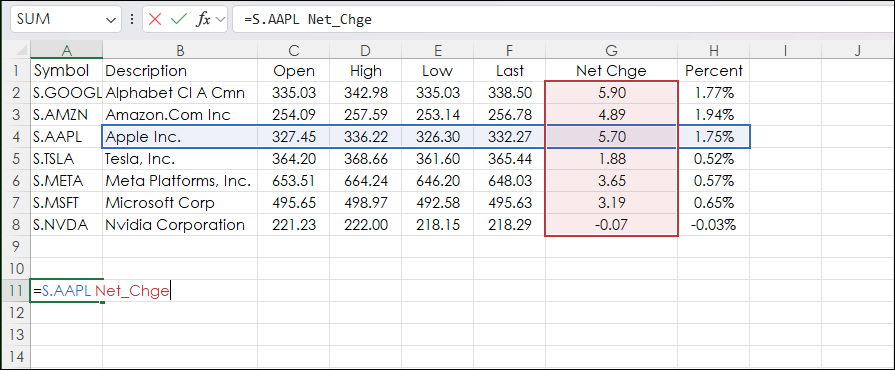Click the Net Chge header cell

coord(611,71)
